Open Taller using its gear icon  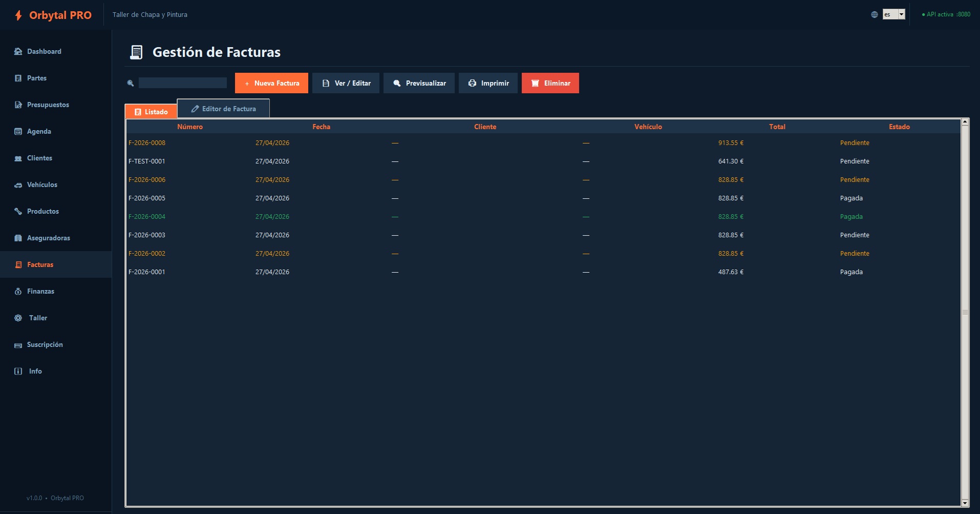pyautogui.click(x=18, y=318)
